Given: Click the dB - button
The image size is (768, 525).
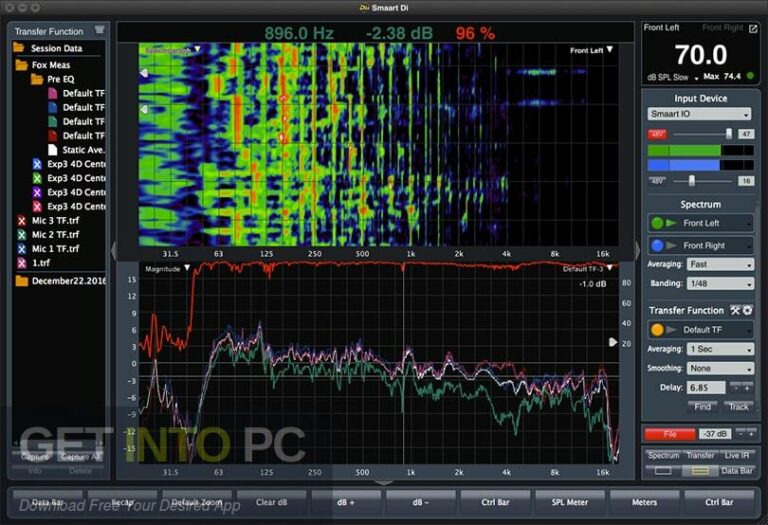Looking at the screenshot, I should click(420, 502).
